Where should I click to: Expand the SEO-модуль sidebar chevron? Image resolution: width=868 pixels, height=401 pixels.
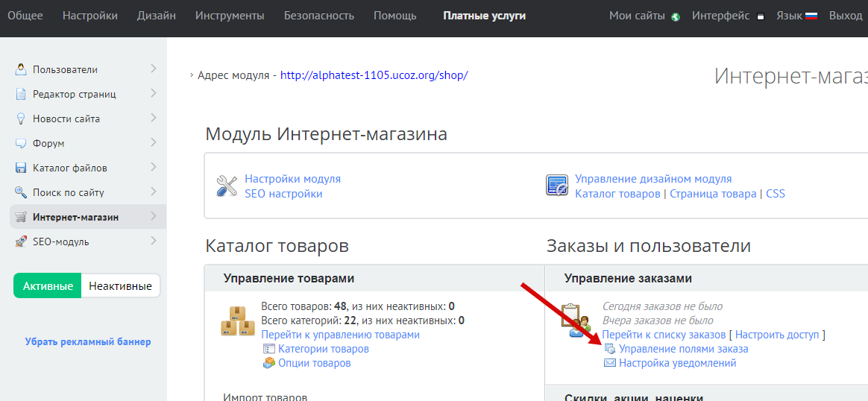coord(153,241)
